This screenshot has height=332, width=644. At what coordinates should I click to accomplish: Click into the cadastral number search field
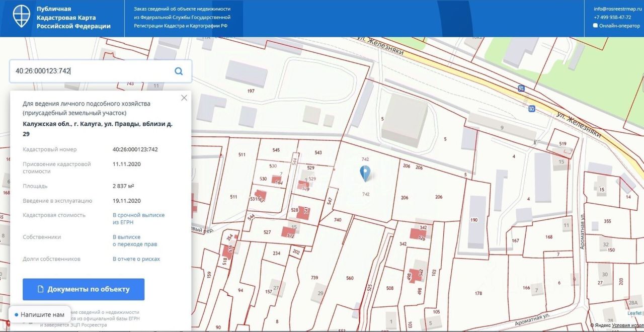(91, 71)
